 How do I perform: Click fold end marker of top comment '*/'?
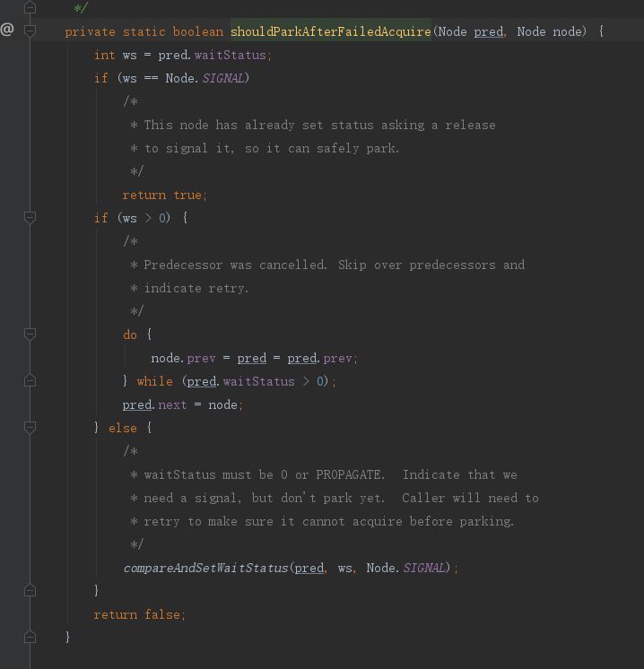click(30, 7)
